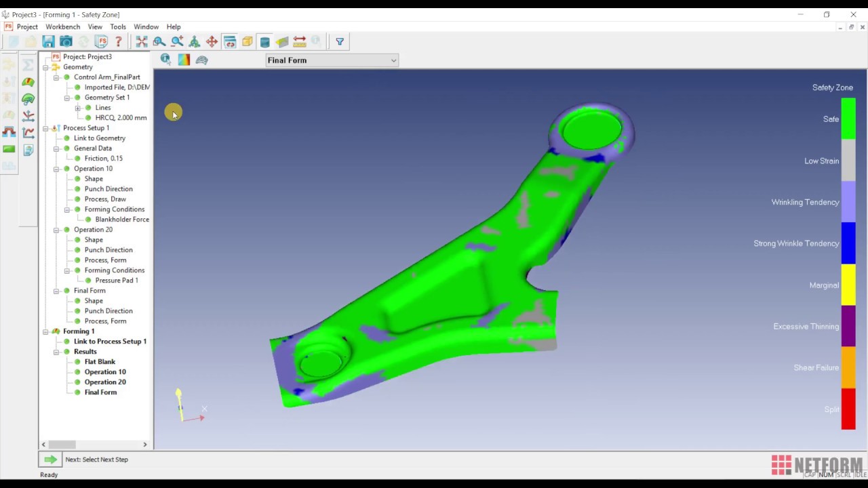Select Friction, 0.15 tree item
This screenshot has width=868, height=488.
click(104, 159)
